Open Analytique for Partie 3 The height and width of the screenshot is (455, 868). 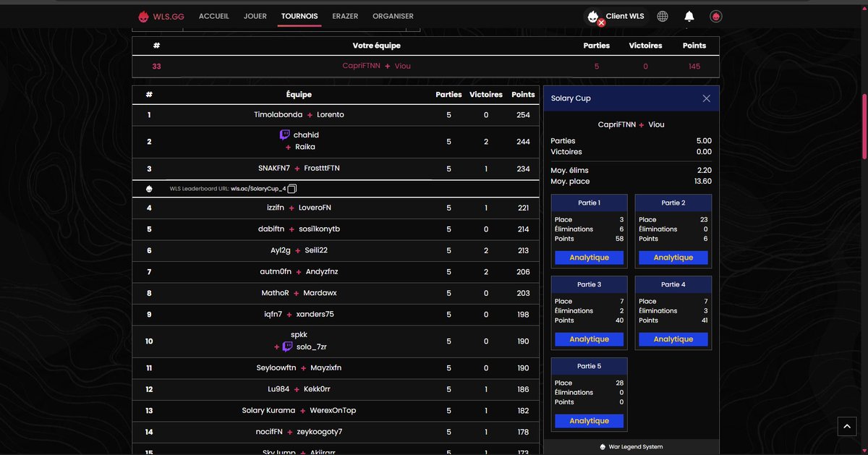(590, 339)
